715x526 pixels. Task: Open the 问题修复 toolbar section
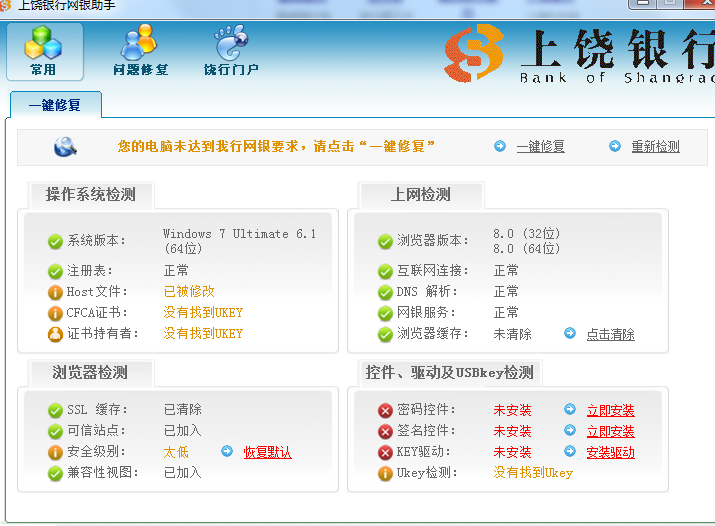tap(140, 51)
